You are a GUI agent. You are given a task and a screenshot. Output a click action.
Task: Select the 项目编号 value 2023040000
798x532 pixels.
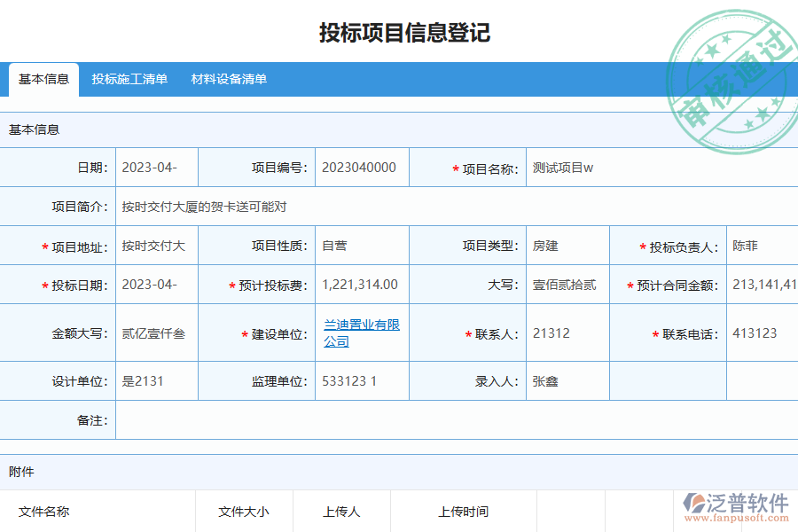[362, 167]
